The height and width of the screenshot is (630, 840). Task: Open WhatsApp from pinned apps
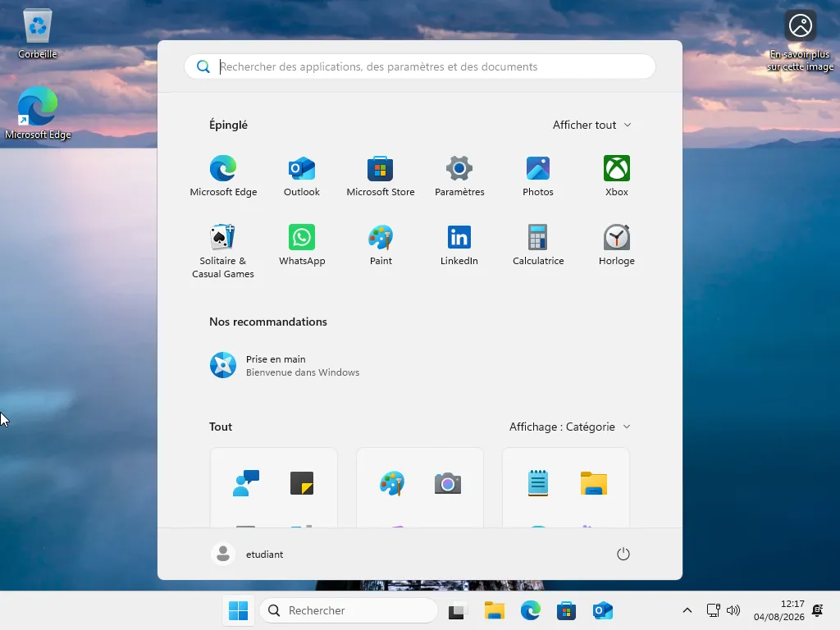pos(302,245)
